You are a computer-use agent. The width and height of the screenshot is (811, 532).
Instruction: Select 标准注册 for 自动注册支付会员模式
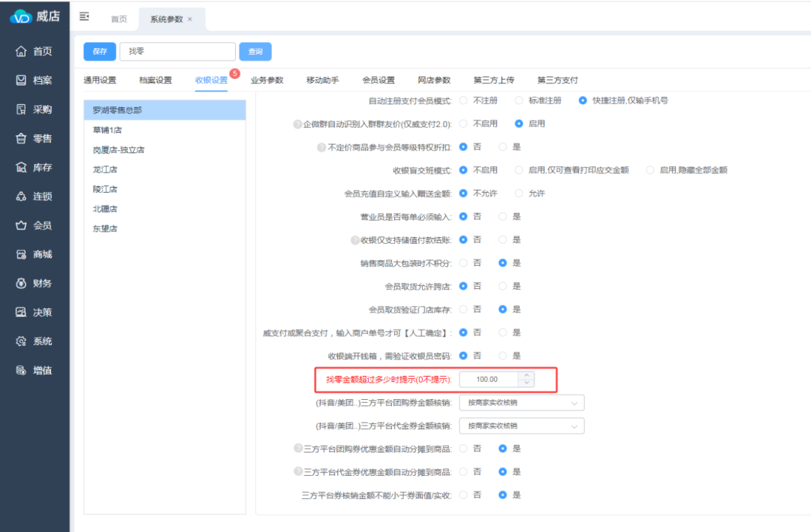(x=519, y=101)
